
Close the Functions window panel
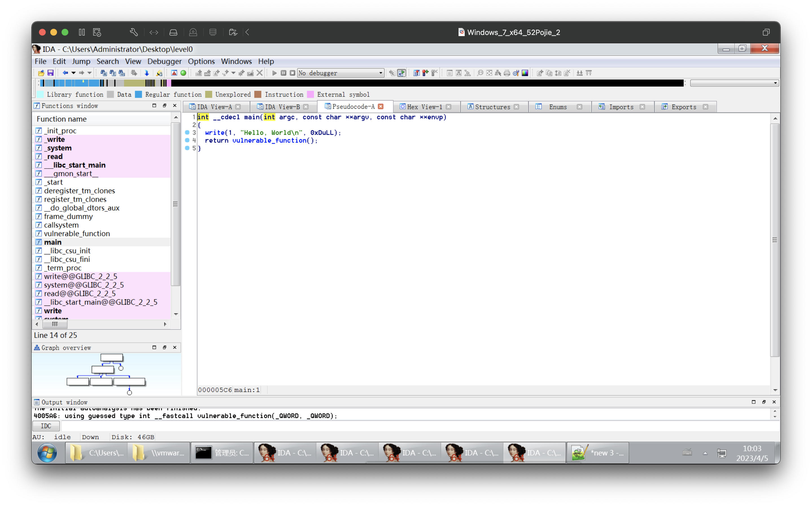point(175,106)
